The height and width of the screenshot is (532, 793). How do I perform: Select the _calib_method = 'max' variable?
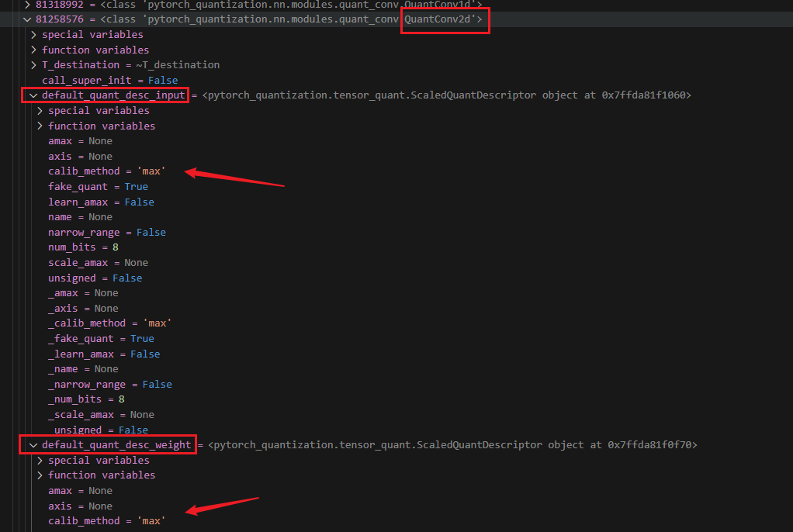pos(109,323)
